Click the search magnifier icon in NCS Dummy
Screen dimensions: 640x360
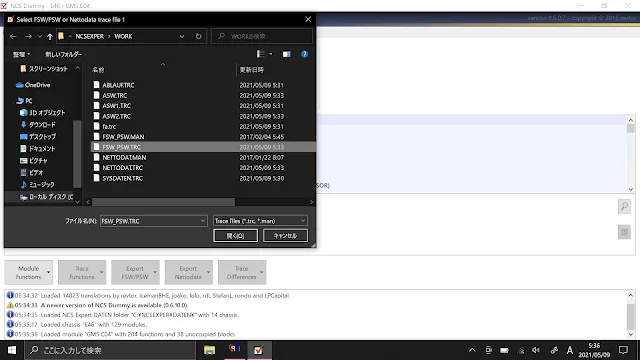[x=624, y=207]
